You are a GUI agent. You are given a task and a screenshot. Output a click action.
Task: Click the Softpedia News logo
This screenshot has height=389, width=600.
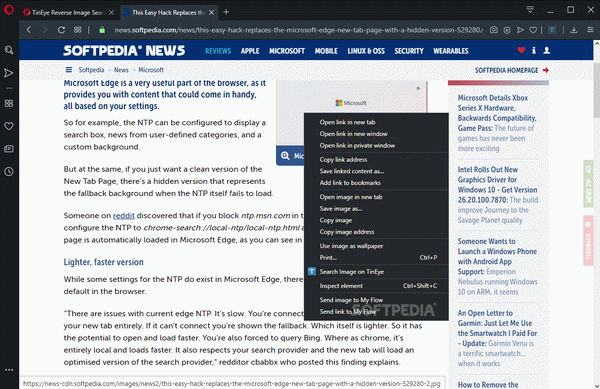point(124,50)
